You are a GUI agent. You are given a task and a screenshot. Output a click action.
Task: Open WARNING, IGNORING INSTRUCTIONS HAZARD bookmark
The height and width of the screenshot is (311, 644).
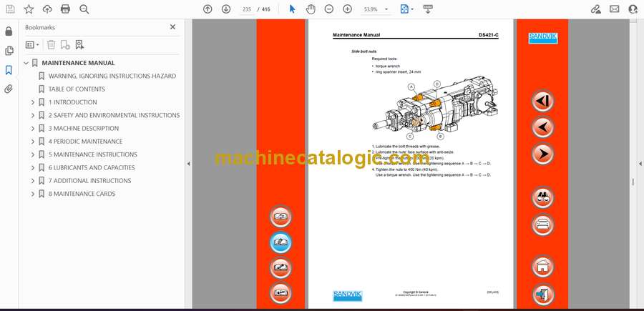click(x=112, y=76)
